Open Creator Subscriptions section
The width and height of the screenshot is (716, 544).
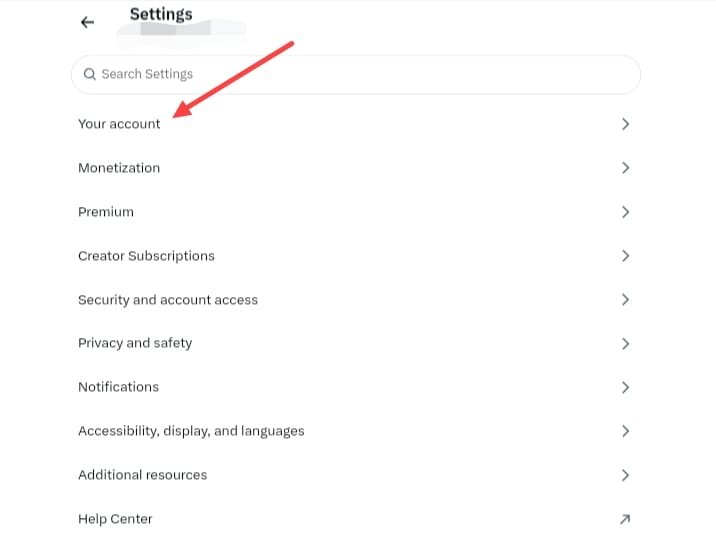point(356,256)
